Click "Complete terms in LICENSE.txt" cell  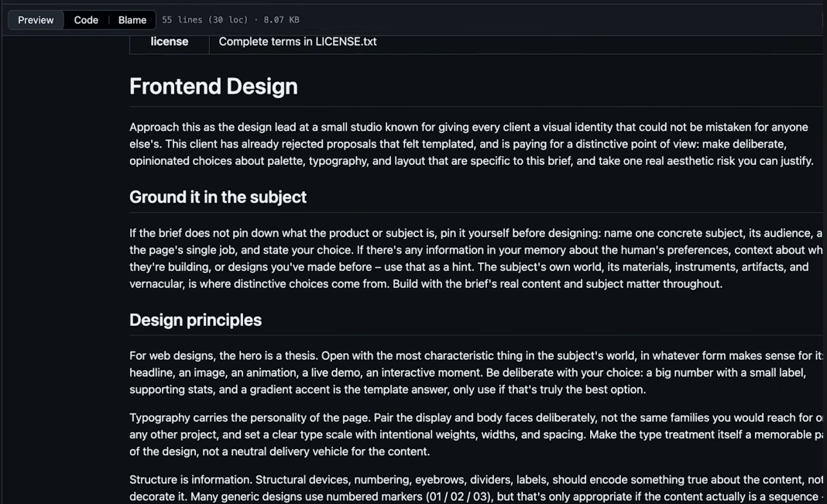(297, 42)
